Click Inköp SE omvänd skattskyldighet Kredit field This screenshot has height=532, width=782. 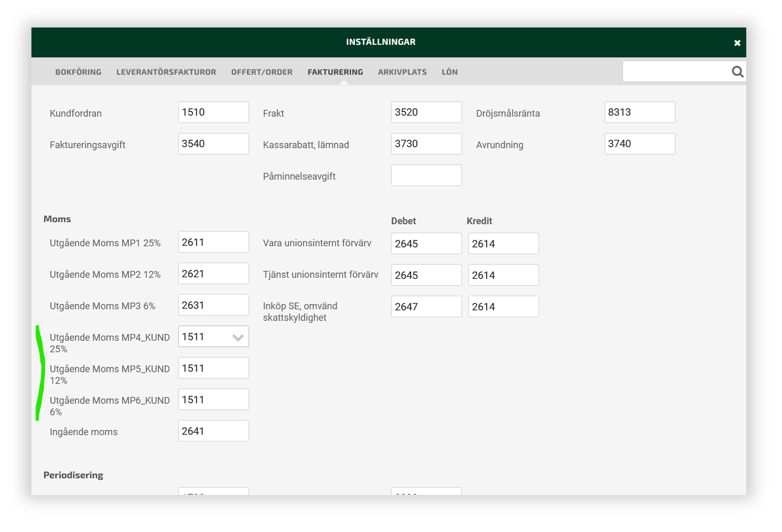point(503,306)
